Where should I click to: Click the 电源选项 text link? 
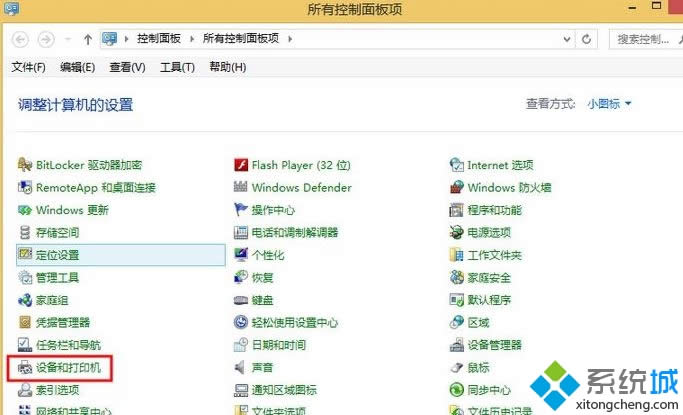tap(489, 233)
